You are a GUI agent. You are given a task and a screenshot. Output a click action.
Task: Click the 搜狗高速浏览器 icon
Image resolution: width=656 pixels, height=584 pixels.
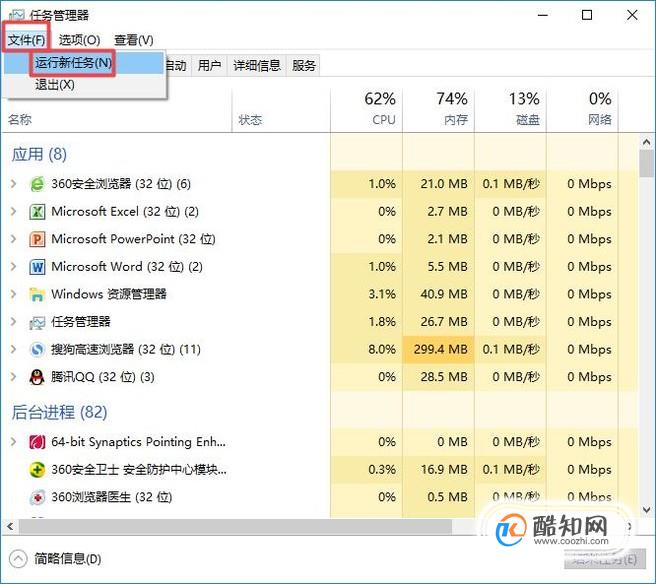(37, 349)
